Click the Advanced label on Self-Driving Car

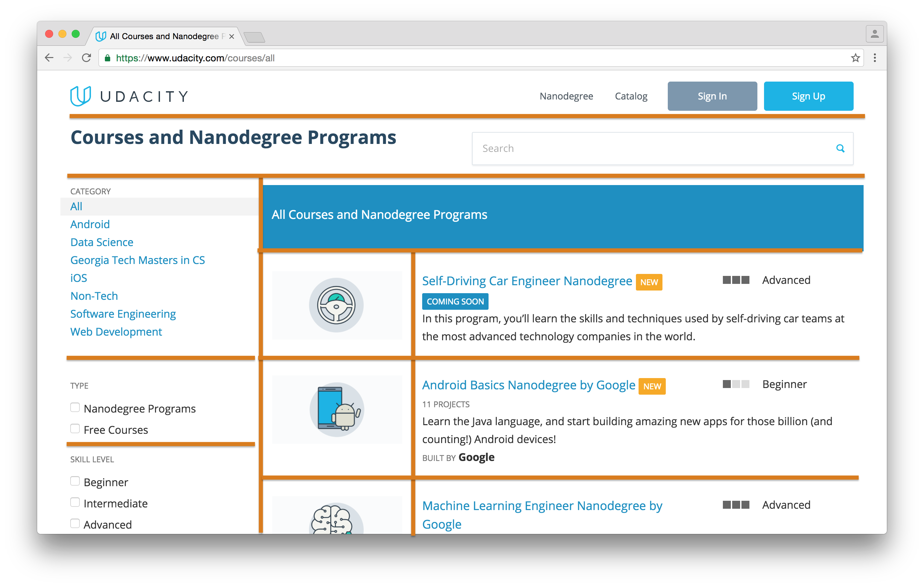click(x=786, y=280)
